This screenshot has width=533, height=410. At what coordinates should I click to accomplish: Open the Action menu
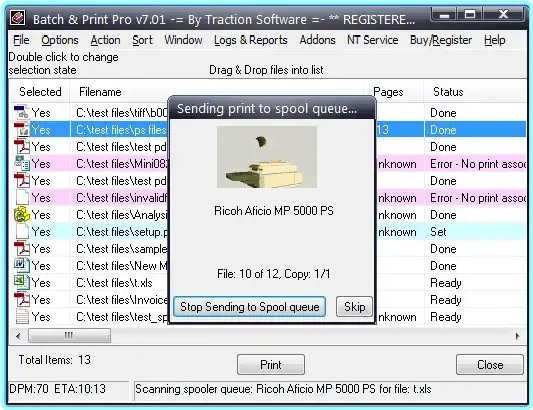[105, 40]
